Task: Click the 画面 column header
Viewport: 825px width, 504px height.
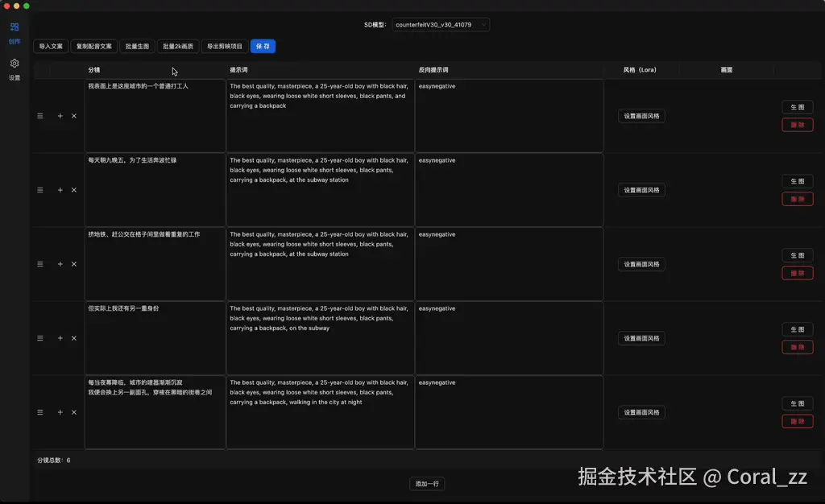Action: coord(727,70)
